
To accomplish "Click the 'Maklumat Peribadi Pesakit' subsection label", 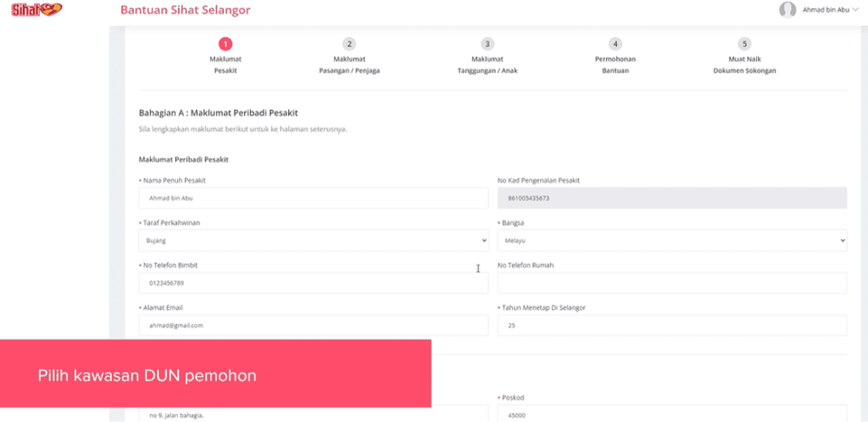I will pos(183,160).
